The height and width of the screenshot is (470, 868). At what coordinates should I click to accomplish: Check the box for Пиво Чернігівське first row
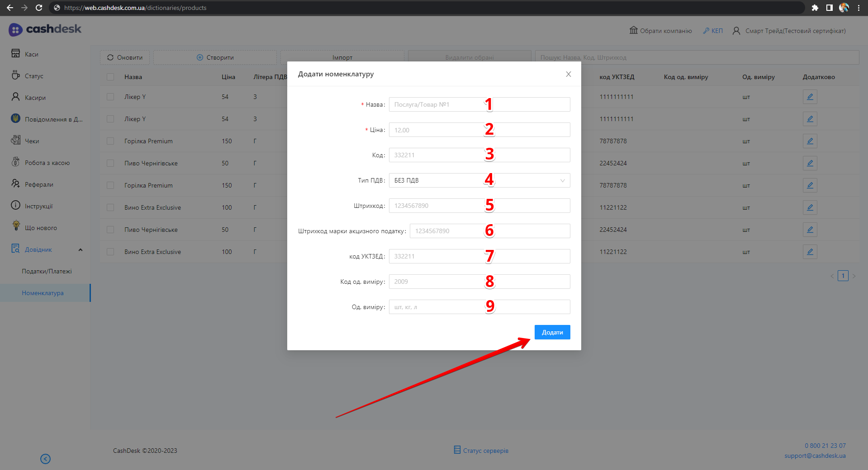(x=110, y=163)
